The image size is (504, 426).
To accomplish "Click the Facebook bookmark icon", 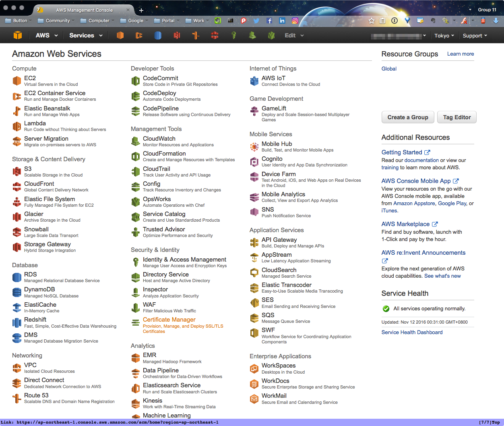I will click(269, 21).
